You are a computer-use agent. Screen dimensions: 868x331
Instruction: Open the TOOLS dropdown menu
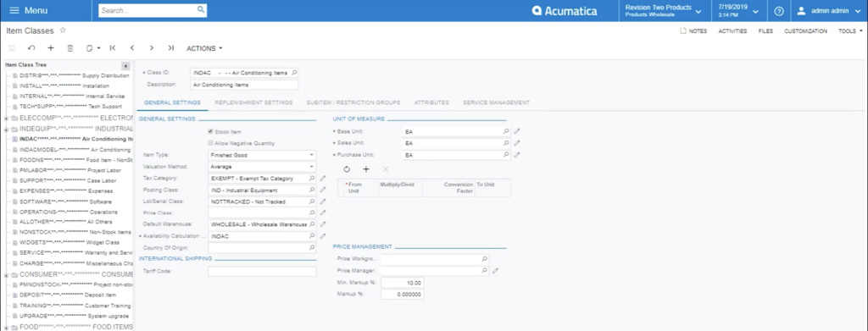[x=849, y=31]
